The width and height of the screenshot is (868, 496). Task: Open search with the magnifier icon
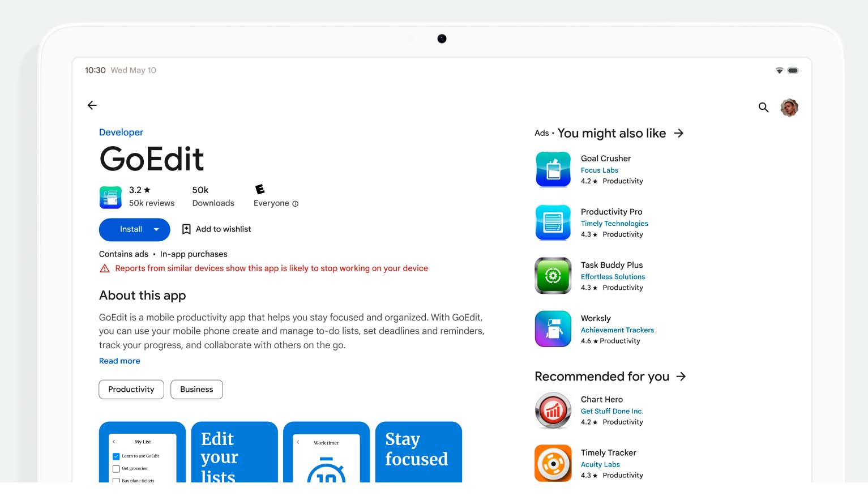(763, 107)
